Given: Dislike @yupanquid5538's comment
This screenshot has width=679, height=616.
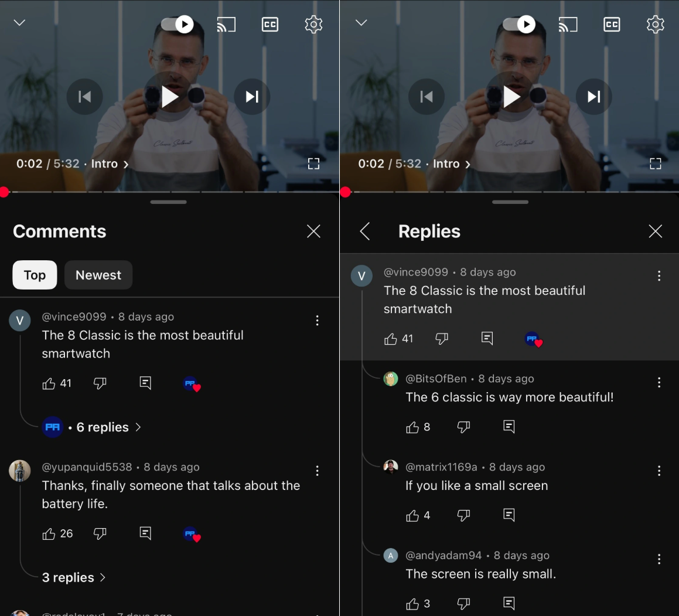Looking at the screenshot, I should 100,533.
